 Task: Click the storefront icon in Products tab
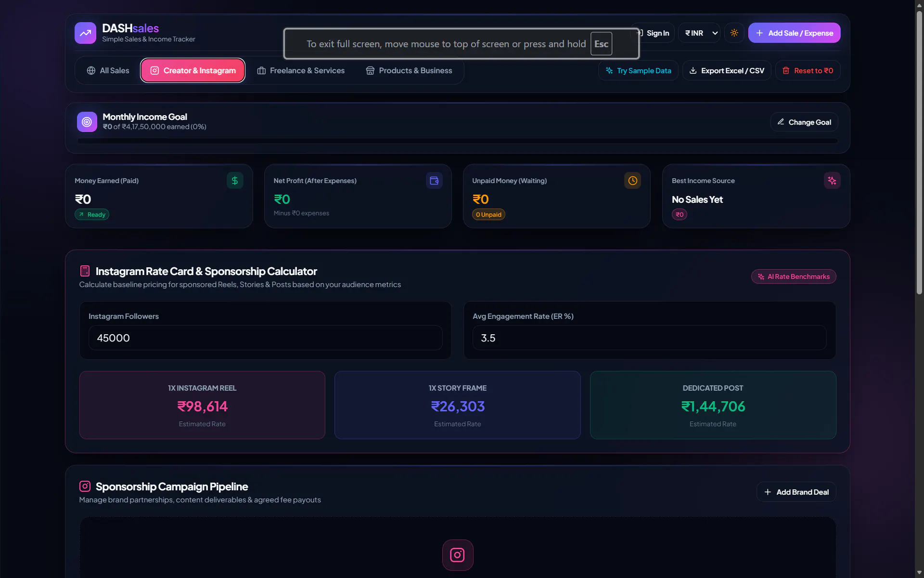(370, 70)
